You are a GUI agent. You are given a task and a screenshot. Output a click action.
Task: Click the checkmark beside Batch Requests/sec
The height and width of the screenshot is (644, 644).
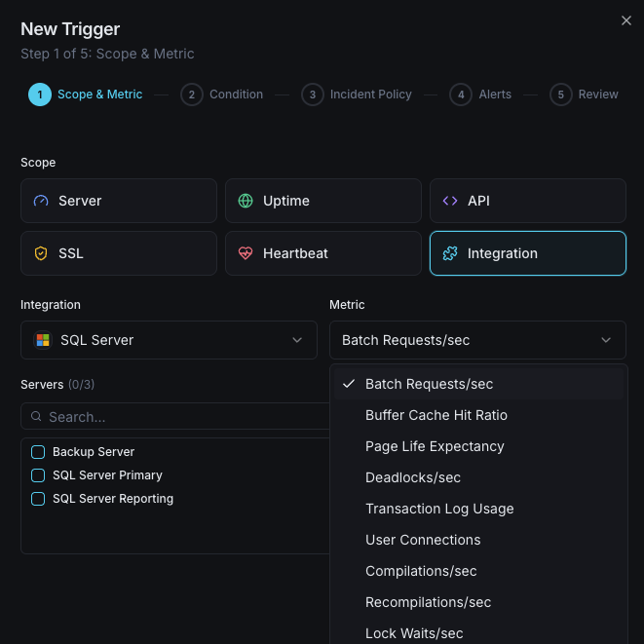(349, 384)
